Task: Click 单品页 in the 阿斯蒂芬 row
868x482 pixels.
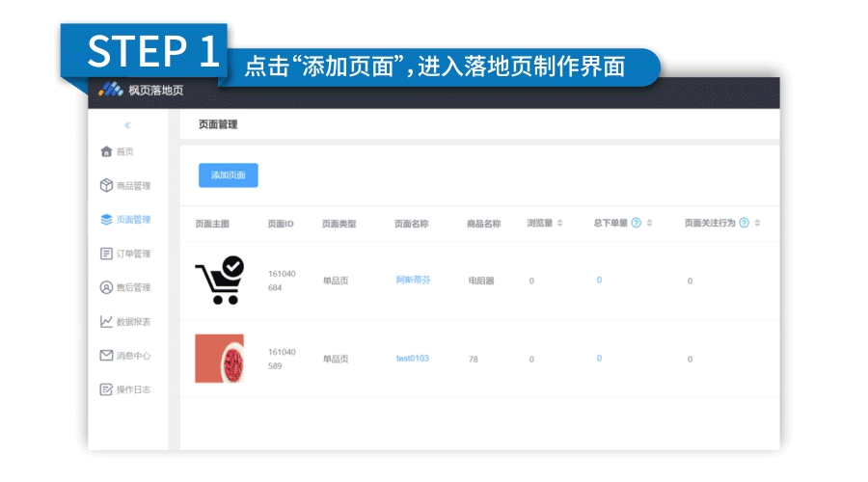Action: pyautogui.click(x=336, y=281)
